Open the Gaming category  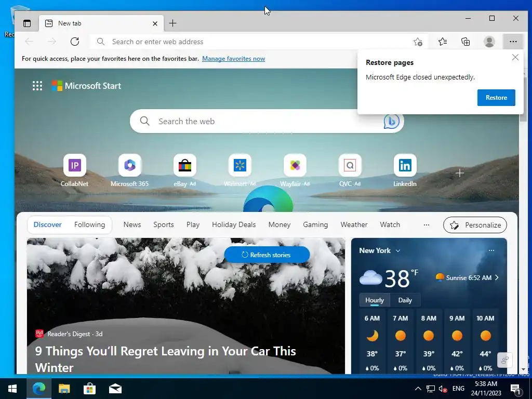[315, 224]
